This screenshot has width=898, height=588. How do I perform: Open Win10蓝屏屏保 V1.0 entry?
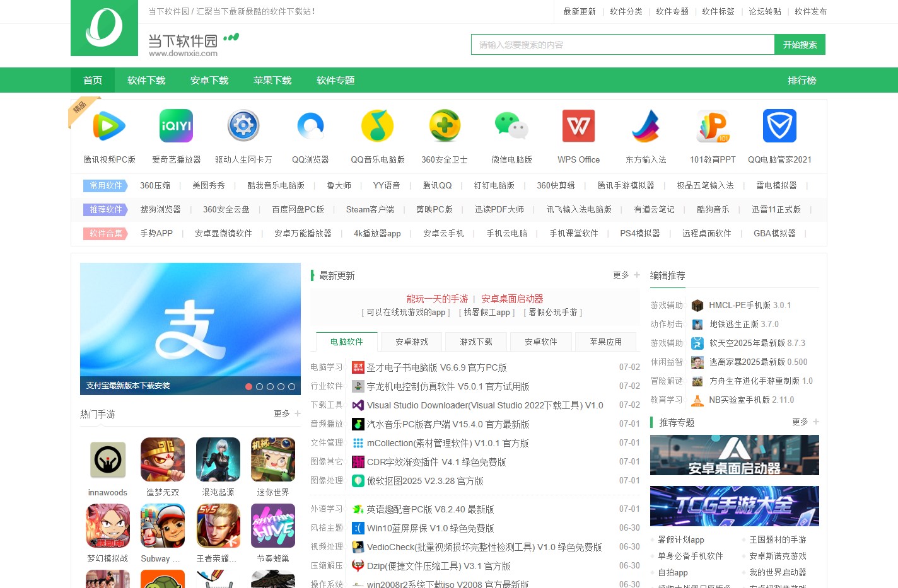point(431,528)
